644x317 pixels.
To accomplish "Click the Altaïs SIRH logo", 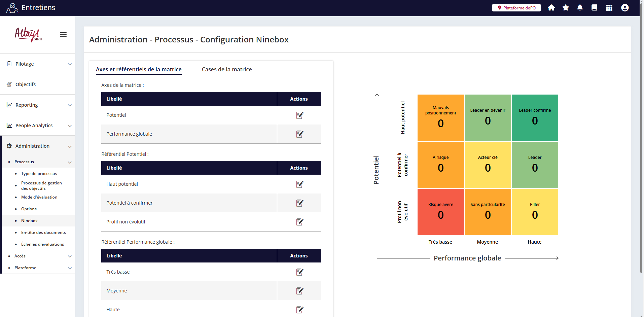I will [x=28, y=34].
